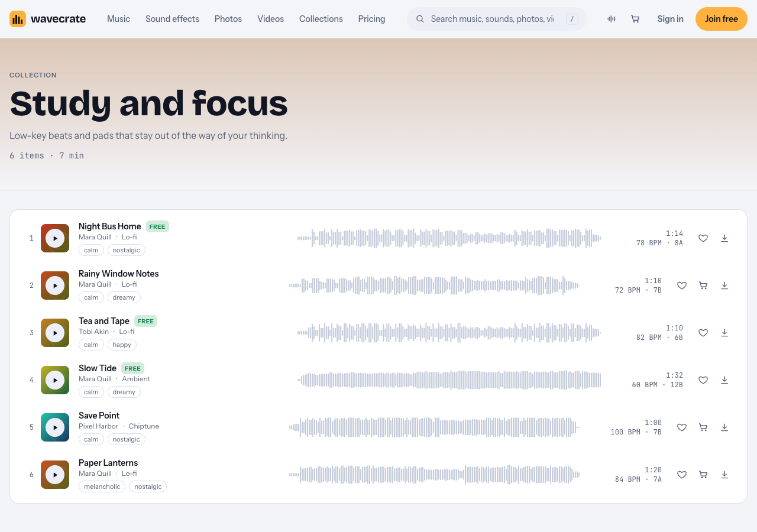Play the Save Point track
Viewport: 757px width, 532px height.
pyautogui.click(x=55, y=427)
